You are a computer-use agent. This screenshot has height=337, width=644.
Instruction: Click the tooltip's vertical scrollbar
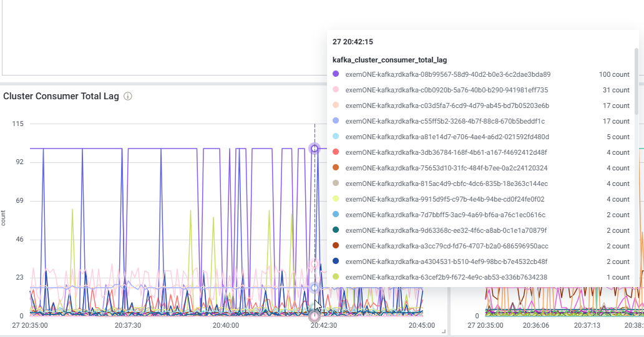pos(637,81)
